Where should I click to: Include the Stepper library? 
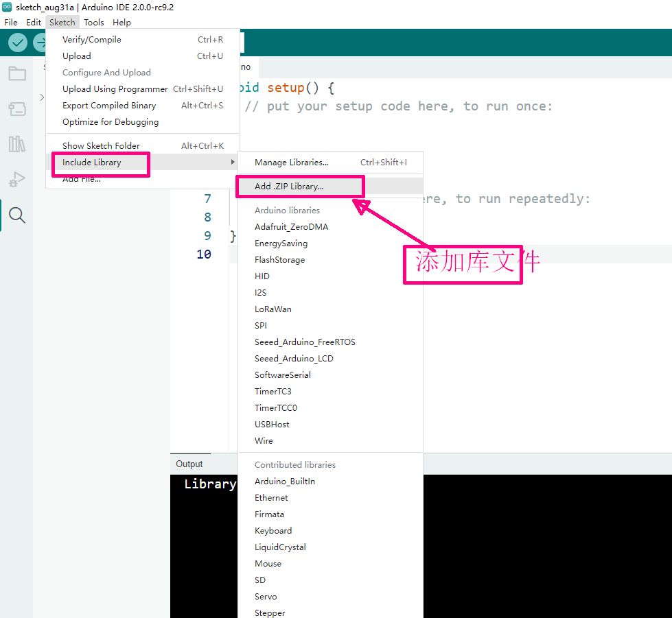click(330, 613)
